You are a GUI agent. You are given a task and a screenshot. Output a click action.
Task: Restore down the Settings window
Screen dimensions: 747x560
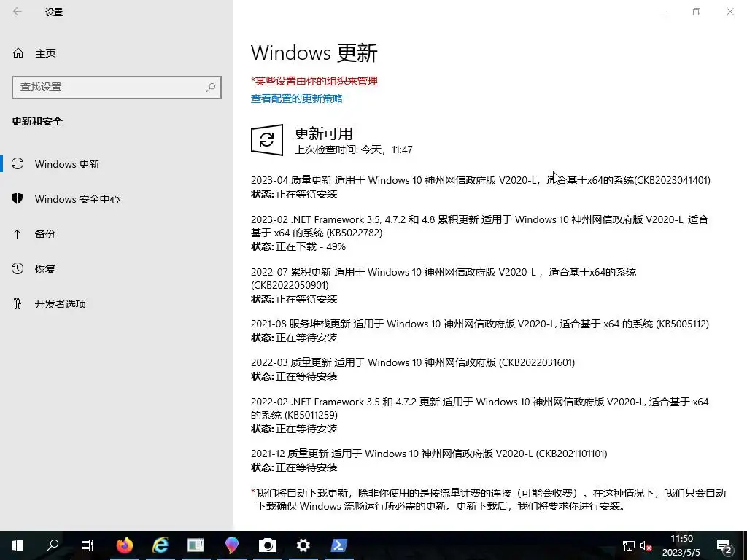point(697,12)
